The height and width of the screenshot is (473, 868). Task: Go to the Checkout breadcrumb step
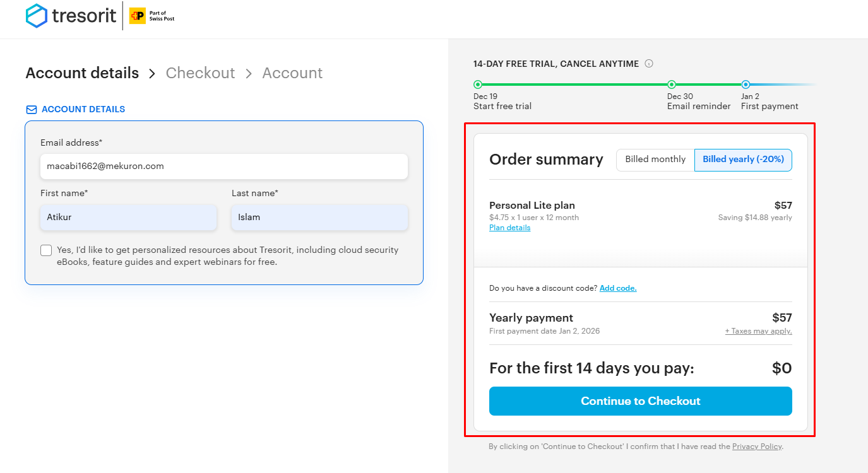[x=200, y=73]
